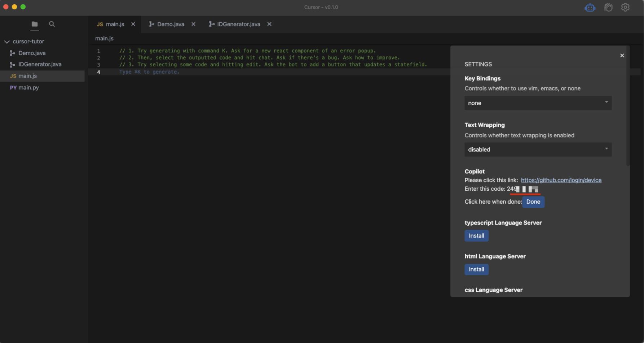Close the IDGenerator.java tab
Screen dimensions: 644x343
(269, 24)
